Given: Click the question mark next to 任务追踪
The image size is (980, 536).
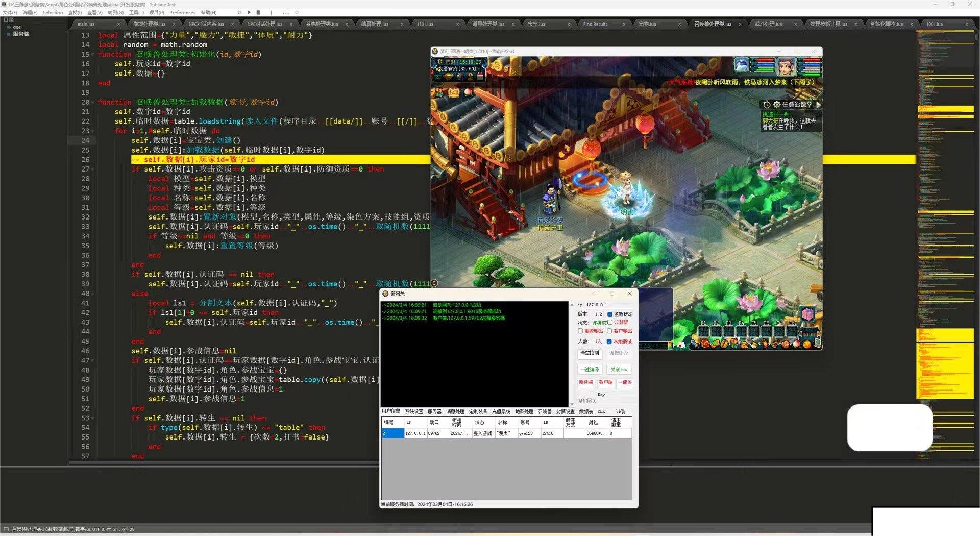Looking at the screenshot, I should (x=809, y=105).
